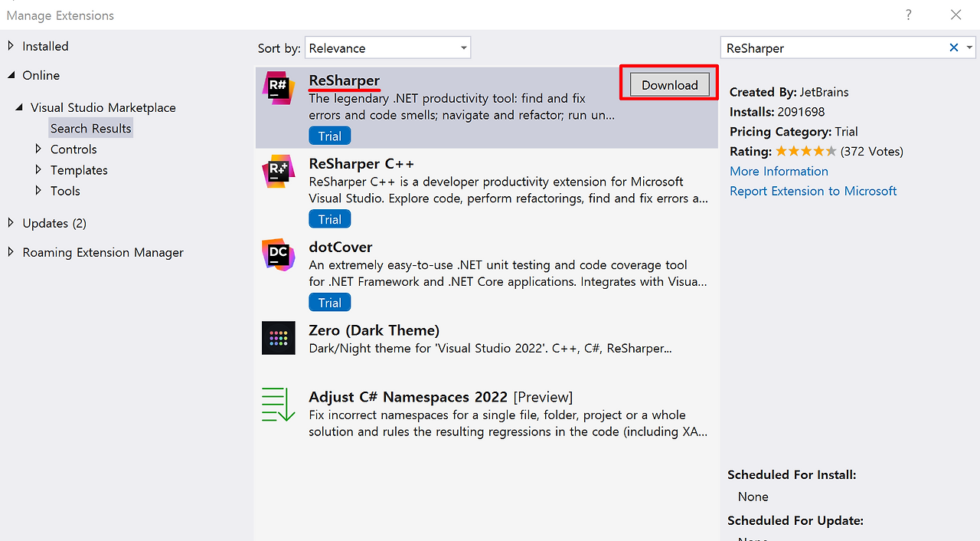Image resolution: width=980 pixels, height=541 pixels.
Task: Select Search Results in the sidebar
Action: [x=90, y=128]
